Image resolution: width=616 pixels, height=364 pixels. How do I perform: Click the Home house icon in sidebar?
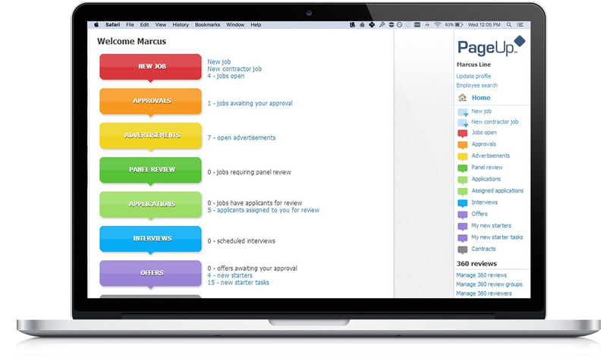click(463, 97)
